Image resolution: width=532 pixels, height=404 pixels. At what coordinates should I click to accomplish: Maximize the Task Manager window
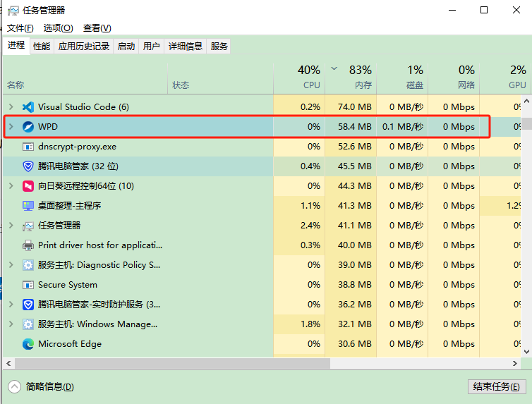click(x=484, y=10)
